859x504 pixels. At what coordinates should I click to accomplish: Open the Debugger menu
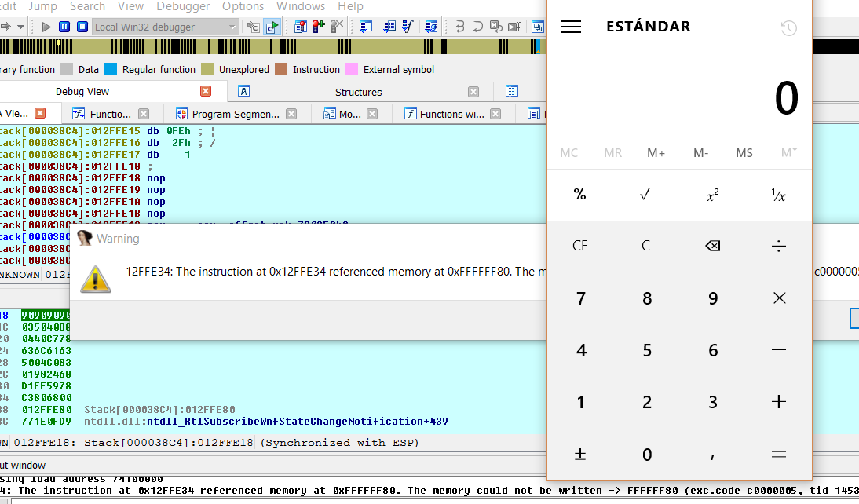tap(184, 6)
